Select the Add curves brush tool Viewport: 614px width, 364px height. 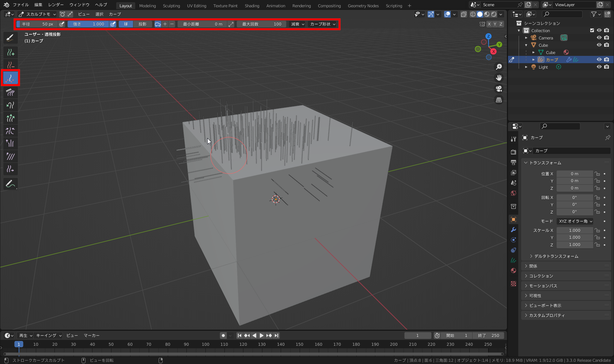[10, 53]
